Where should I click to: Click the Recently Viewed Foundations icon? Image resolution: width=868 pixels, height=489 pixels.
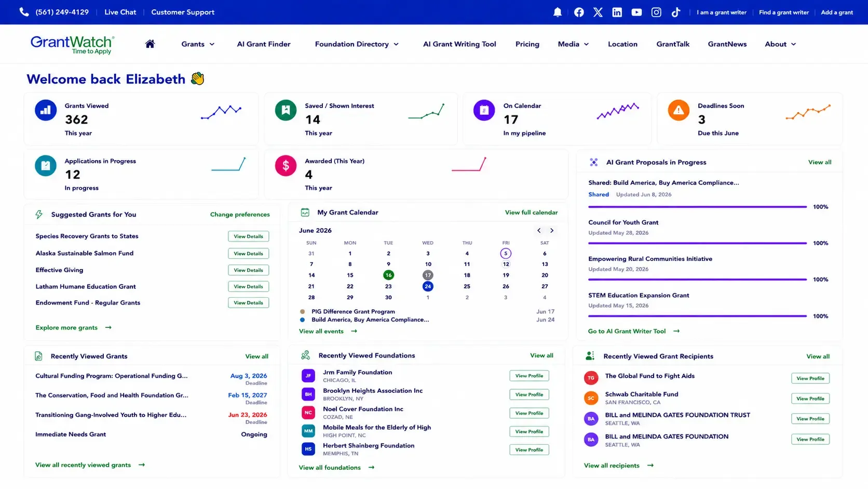pyautogui.click(x=306, y=355)
